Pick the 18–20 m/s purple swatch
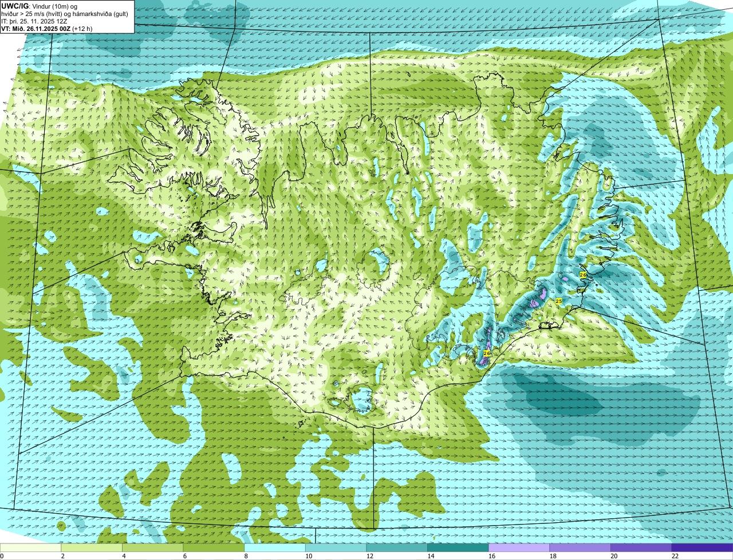Viewport: 733px width, 560px height. (580, 547)
